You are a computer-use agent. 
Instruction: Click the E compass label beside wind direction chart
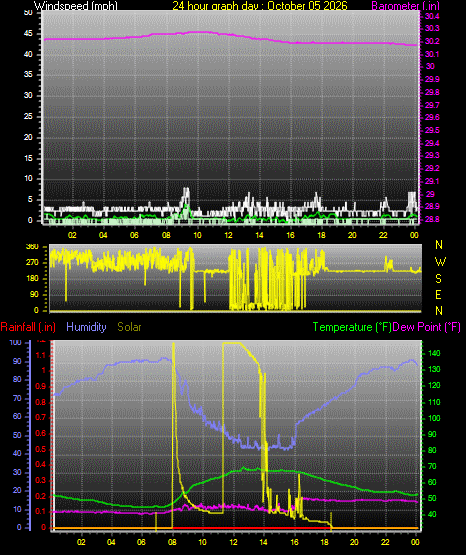pyautogui.click(x=438, y=294)
